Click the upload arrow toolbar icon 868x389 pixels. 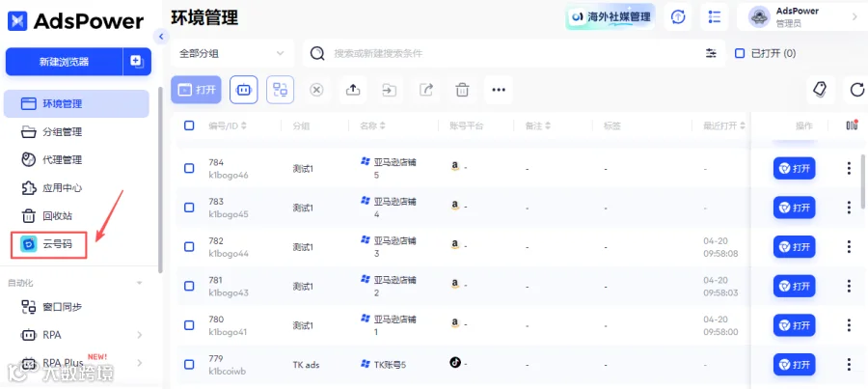point(353,90)
